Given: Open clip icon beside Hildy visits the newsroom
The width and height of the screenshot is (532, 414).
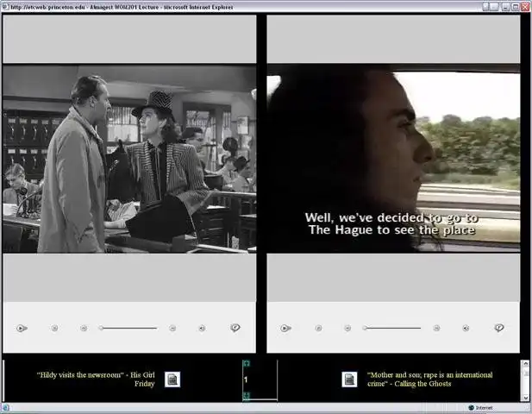Looking at the screenshot, I should (172, 379).
